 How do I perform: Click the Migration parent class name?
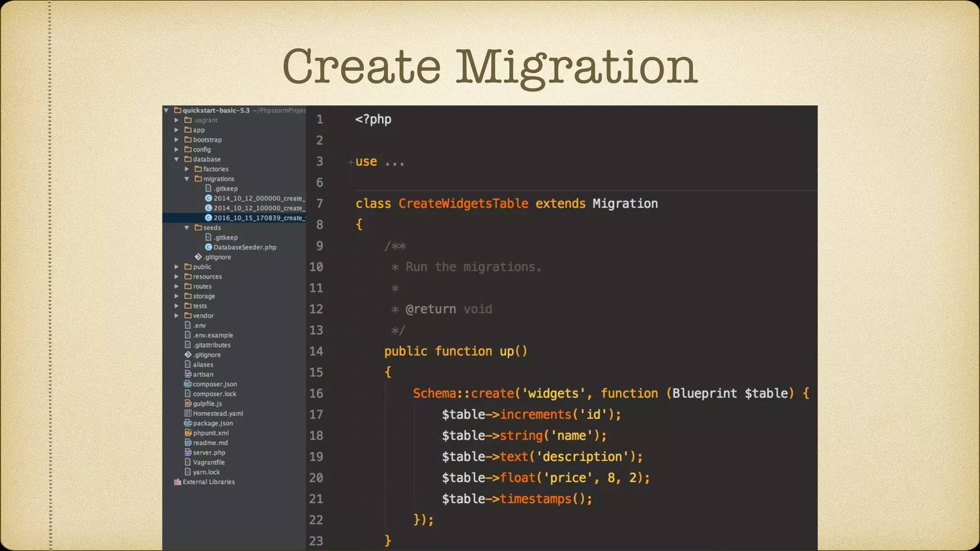click(625, 204)
